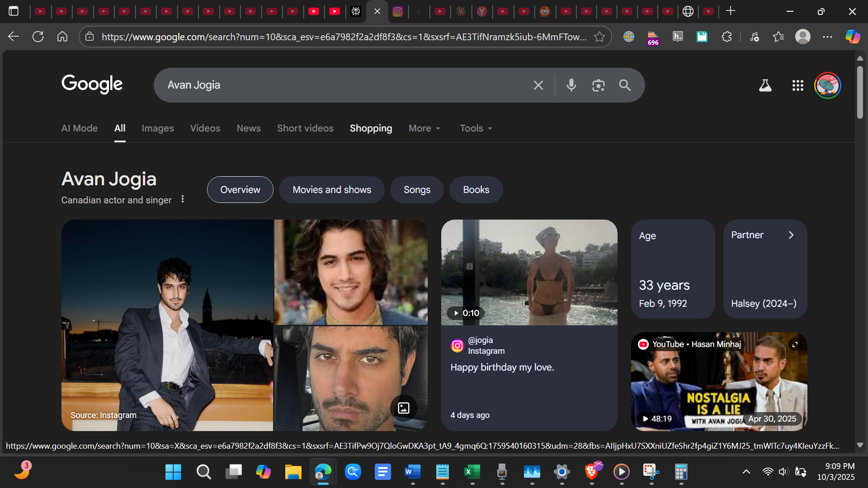Open browser Extensions puzzle icon

(726, 37)
